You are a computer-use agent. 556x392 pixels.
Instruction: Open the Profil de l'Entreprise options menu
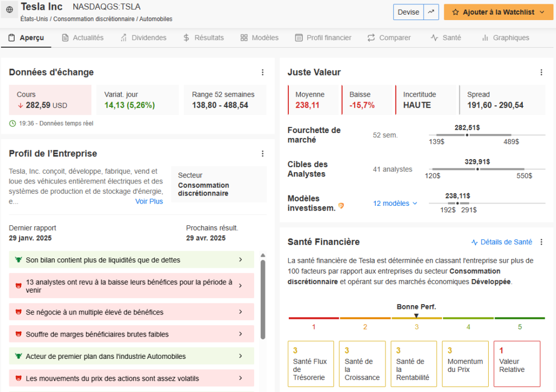tap(263, 154)
